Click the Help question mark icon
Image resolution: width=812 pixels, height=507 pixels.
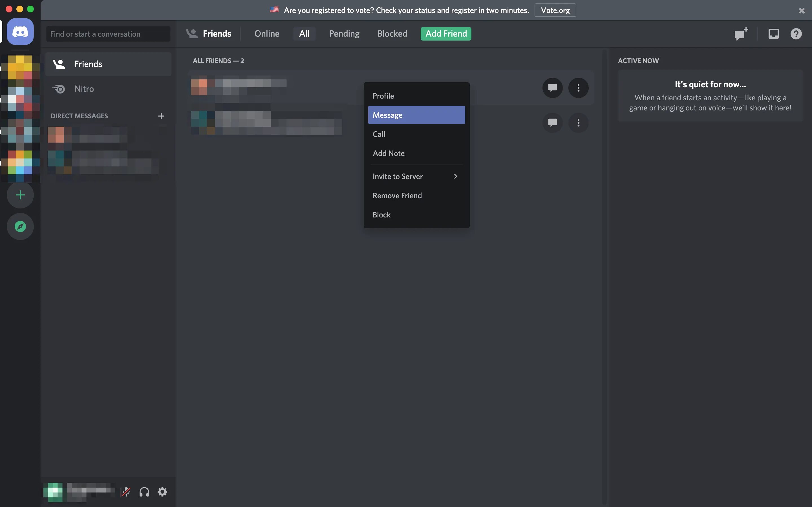point(796,34)
